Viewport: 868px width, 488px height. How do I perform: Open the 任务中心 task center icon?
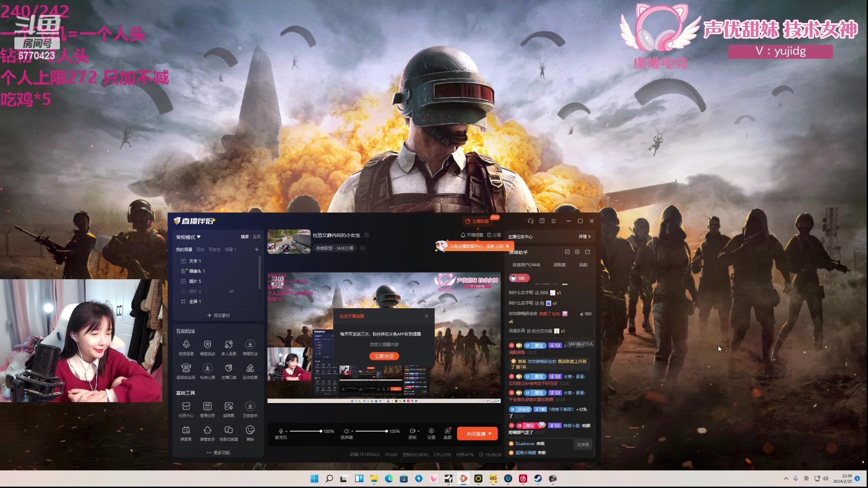click(186, 407)
